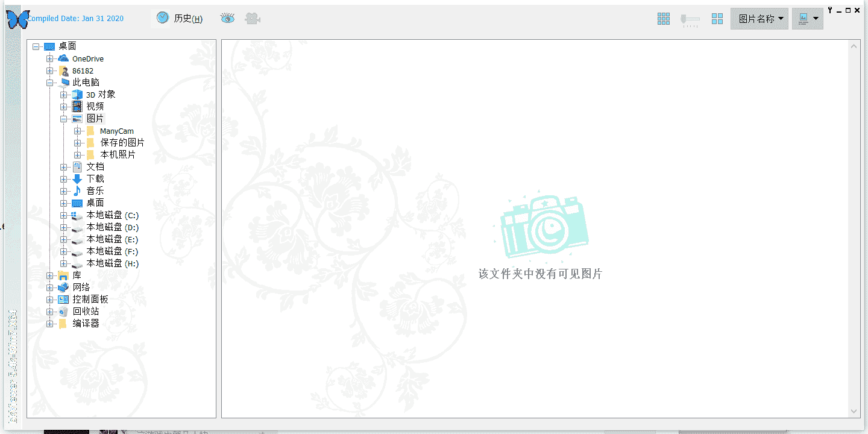The width and height of the screenshot is (868, 434).
Task: Select 桌面 under 此电脑
Action: [95, 203]
